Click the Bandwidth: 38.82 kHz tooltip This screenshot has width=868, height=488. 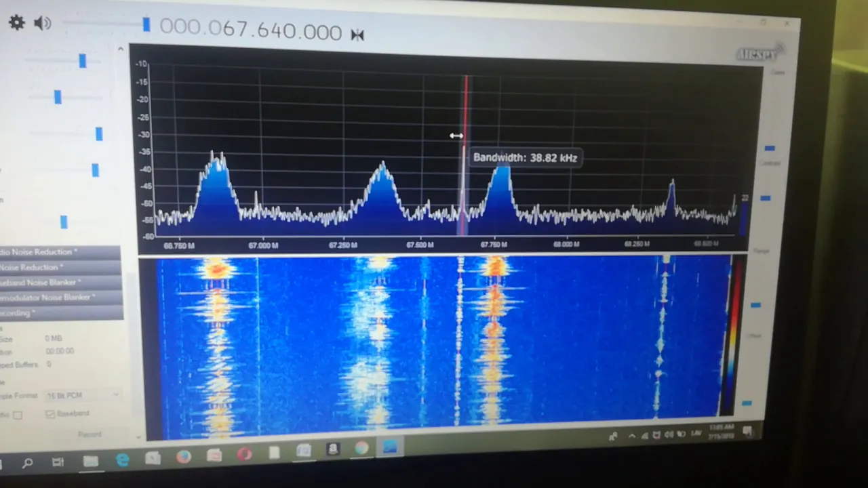coord(525,158)
